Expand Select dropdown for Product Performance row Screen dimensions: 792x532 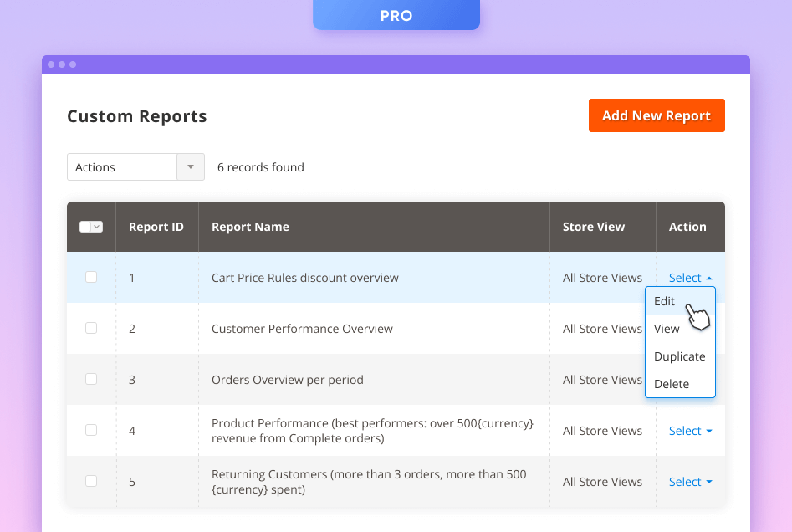(x=690, y=431)
